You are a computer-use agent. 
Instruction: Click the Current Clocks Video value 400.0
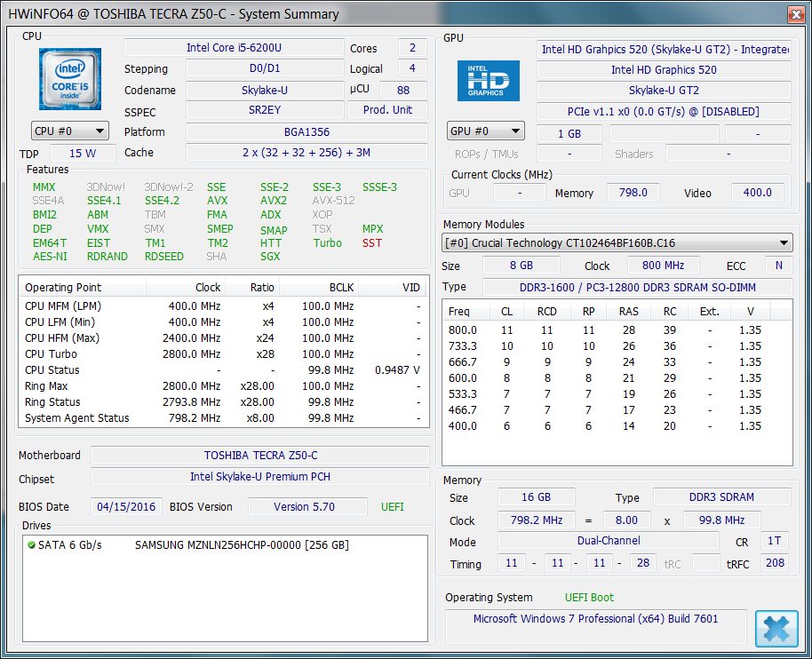(757, 193)
